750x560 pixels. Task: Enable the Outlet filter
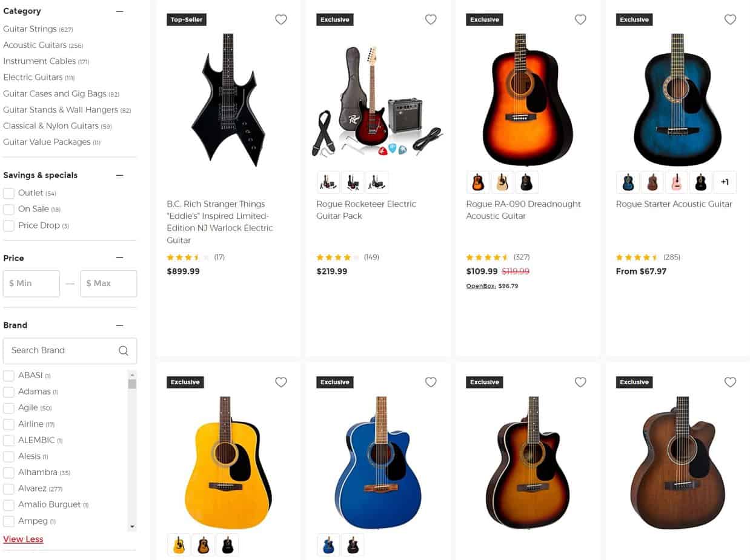click(9, 193)
